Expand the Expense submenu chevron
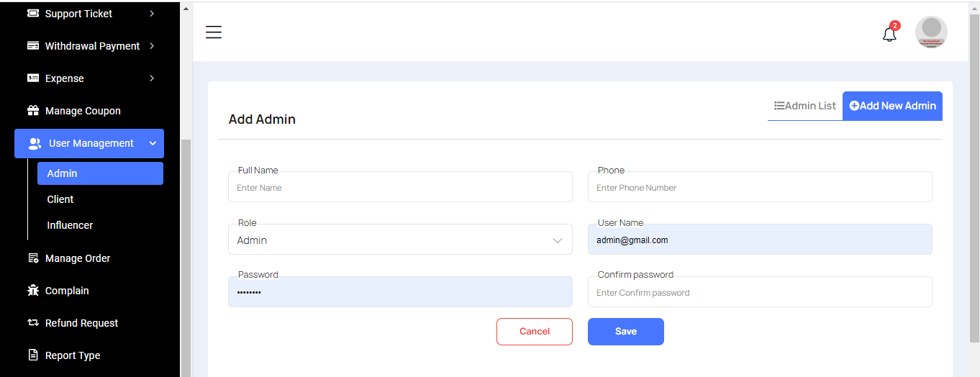Screen dimensions: 980x377 click(152, 78)
